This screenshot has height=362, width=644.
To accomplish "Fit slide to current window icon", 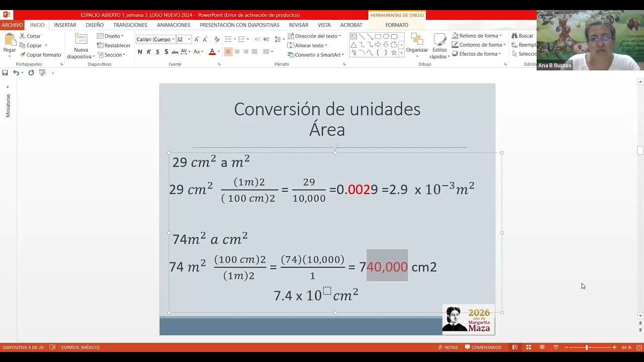I will (639, 347).
